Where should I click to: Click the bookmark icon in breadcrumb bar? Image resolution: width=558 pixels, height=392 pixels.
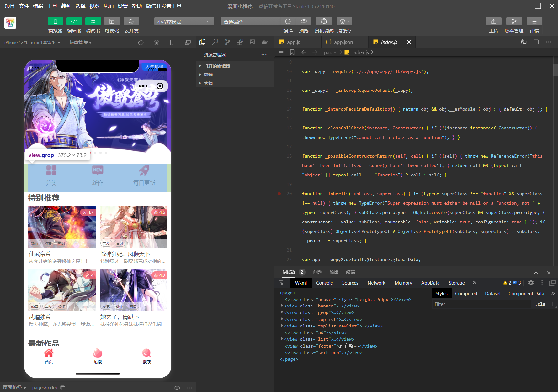pos(292,52)
